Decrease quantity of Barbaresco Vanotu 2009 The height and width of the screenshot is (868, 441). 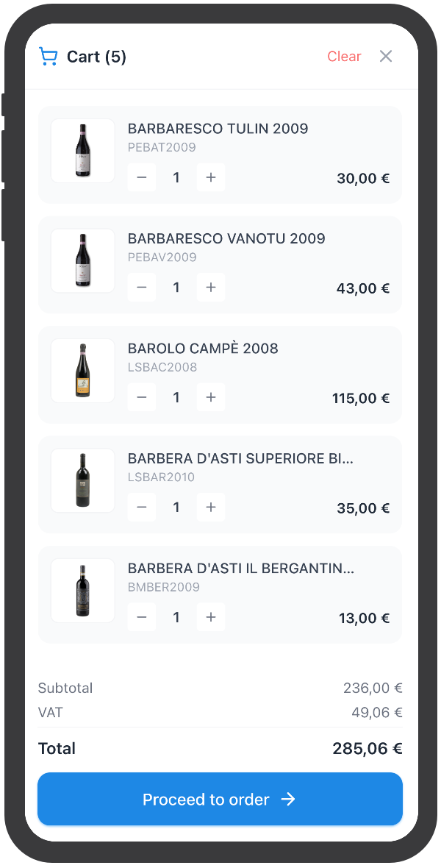142,288
